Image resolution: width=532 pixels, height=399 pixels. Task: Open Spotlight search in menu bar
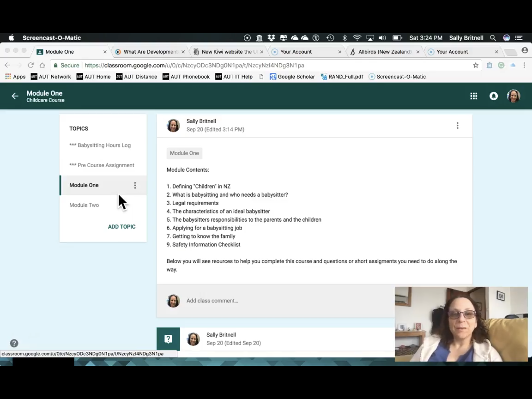click(x=493, y=38)
